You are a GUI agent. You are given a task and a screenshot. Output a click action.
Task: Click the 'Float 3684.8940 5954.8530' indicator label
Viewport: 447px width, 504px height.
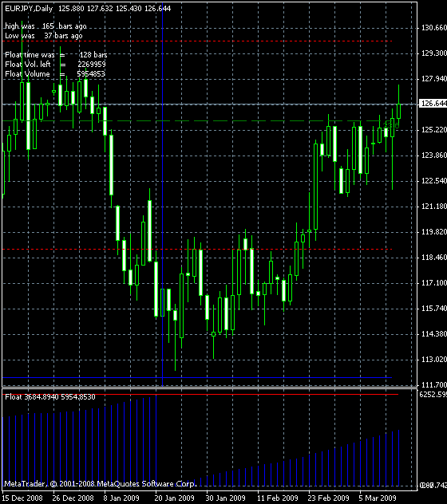[x=50, y=397]
